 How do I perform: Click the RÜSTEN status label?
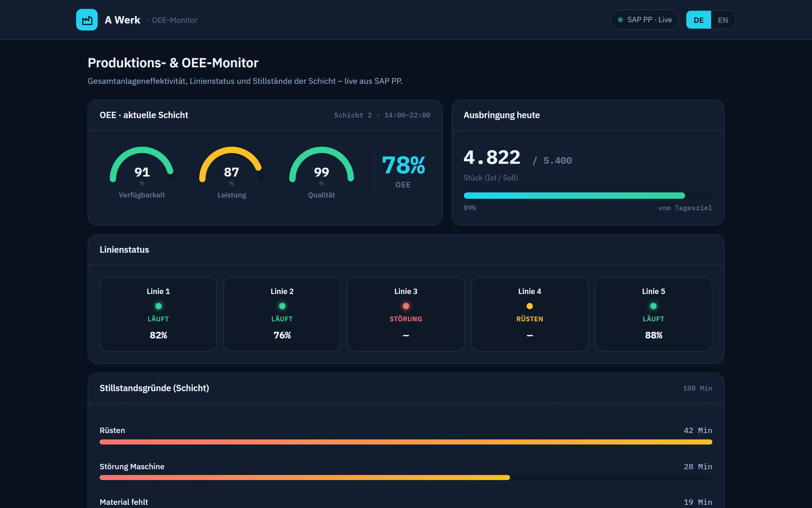(529, 319)
